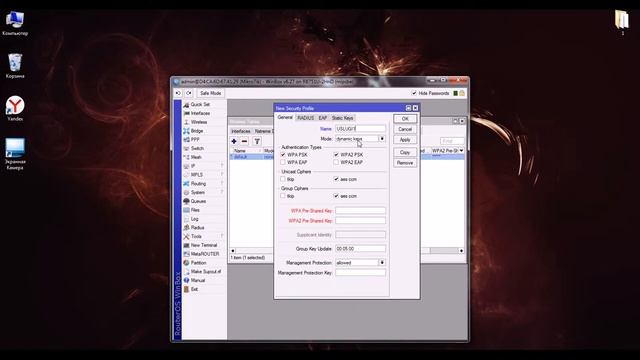The image size is (640, 360).
Task: Toggle aes ccm under Unicast Ciphers
Action: 336,179
